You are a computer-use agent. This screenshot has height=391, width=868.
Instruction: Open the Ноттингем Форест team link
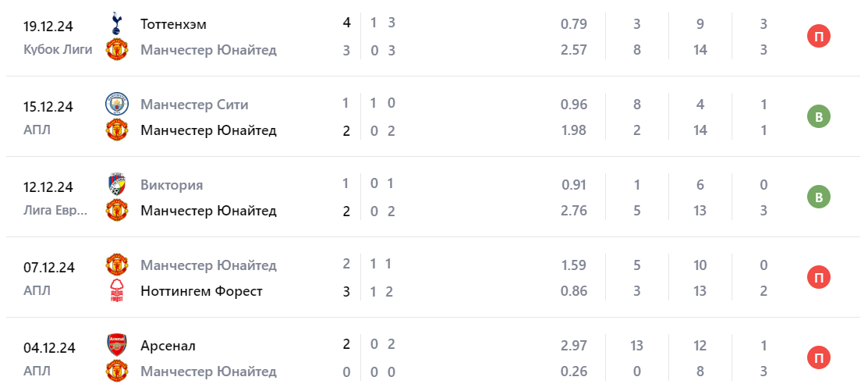point(201,291)
